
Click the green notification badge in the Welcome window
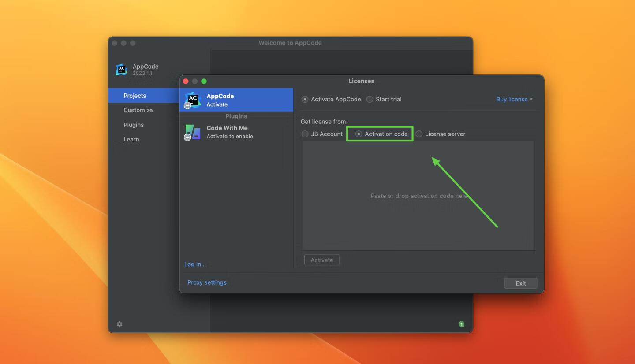coord(461,324)
